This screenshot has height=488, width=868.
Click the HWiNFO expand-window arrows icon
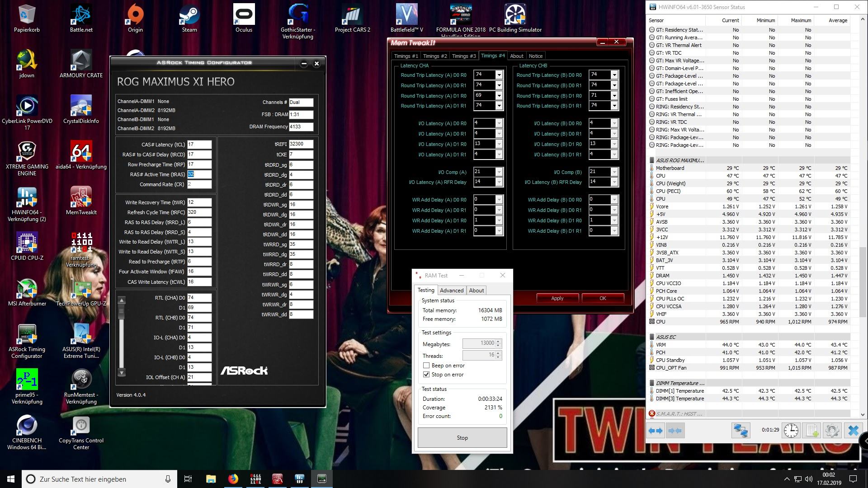point(655,431)
